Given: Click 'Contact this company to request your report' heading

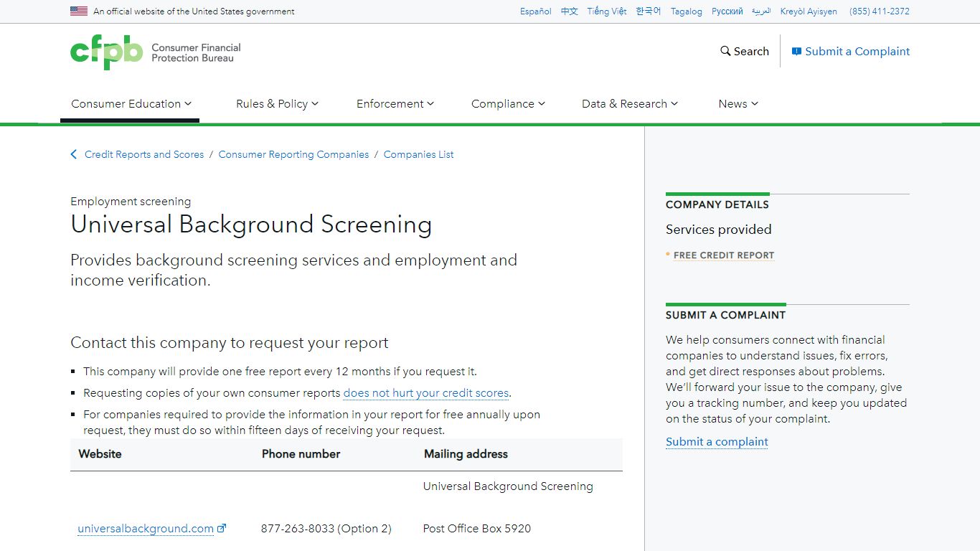Looking at the screenshot, I should point(230,343).
